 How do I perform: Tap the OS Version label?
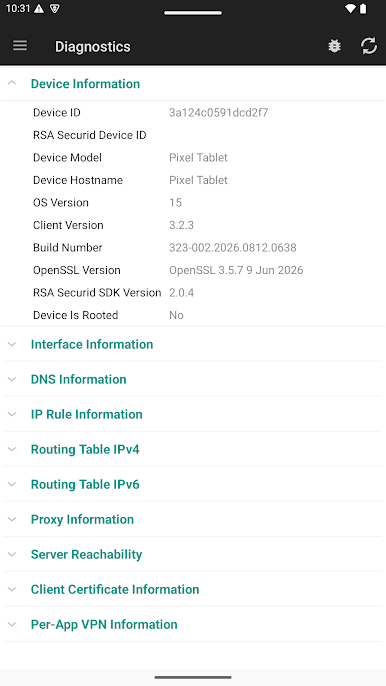pos(61,203)
